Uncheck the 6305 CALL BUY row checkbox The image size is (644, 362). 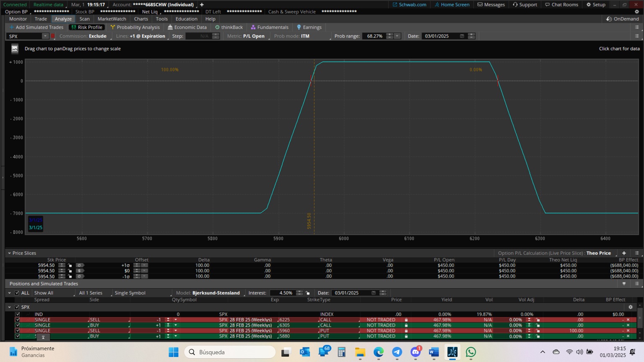[x=18, y=325]
